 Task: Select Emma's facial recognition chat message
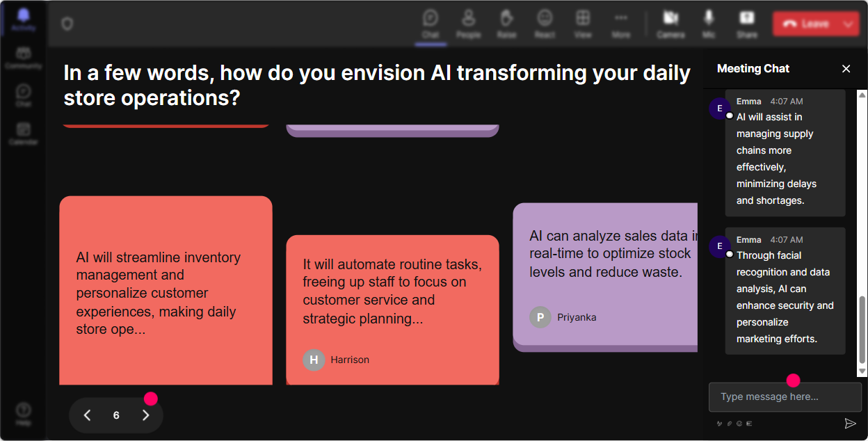tap(785, 291)
